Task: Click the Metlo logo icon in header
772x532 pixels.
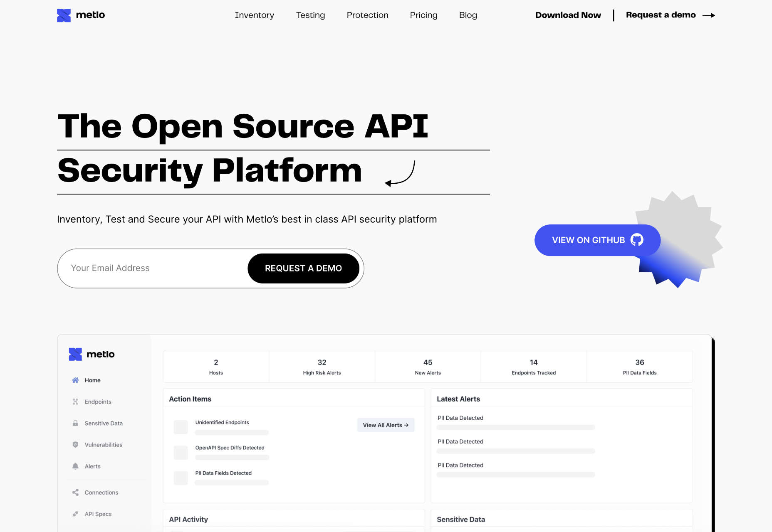Action: point(64,15)
